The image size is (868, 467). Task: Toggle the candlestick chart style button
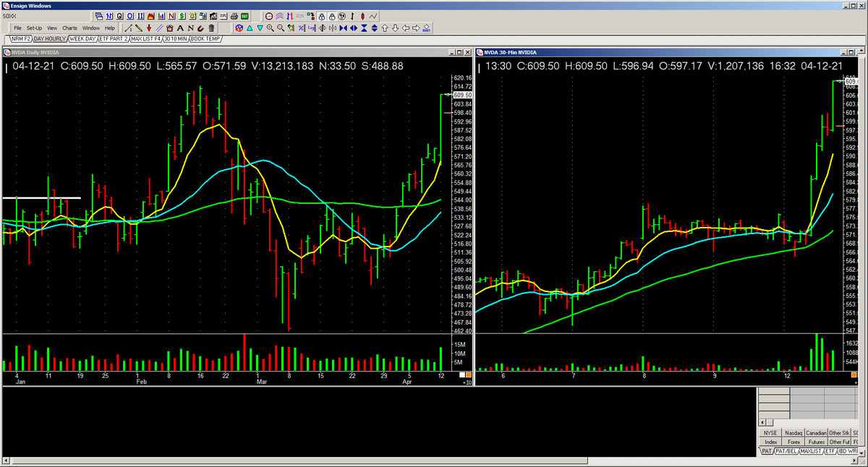pyautogui.click(x=362, y=16)
